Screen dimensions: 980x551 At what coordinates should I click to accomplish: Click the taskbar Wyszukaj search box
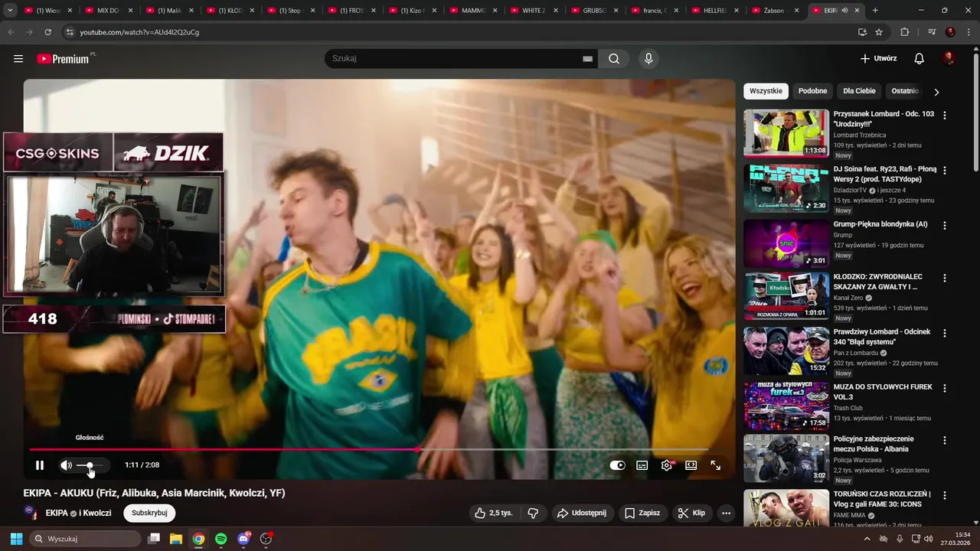[85, 539]
